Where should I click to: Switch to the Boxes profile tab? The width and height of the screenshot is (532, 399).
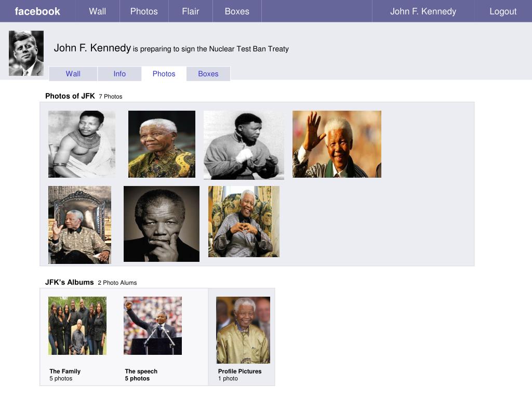pyautogui.click(x=208, y=74)
